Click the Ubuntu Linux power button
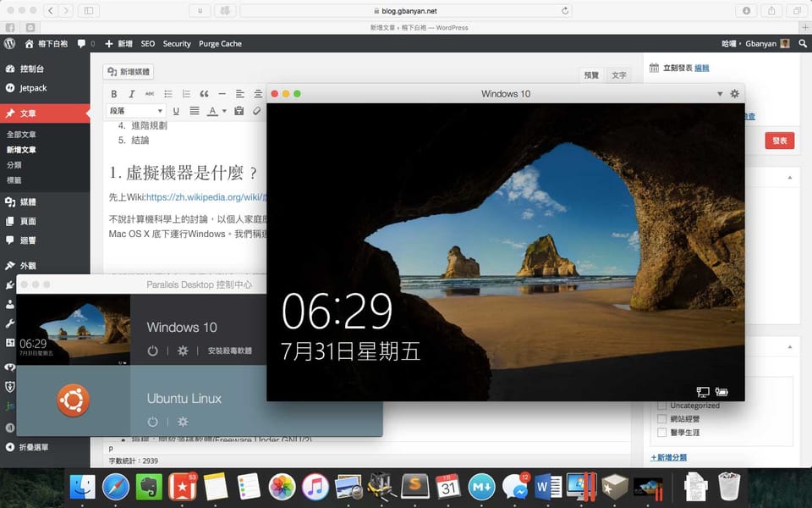The image size is (812, 508). tap(152, 422)
